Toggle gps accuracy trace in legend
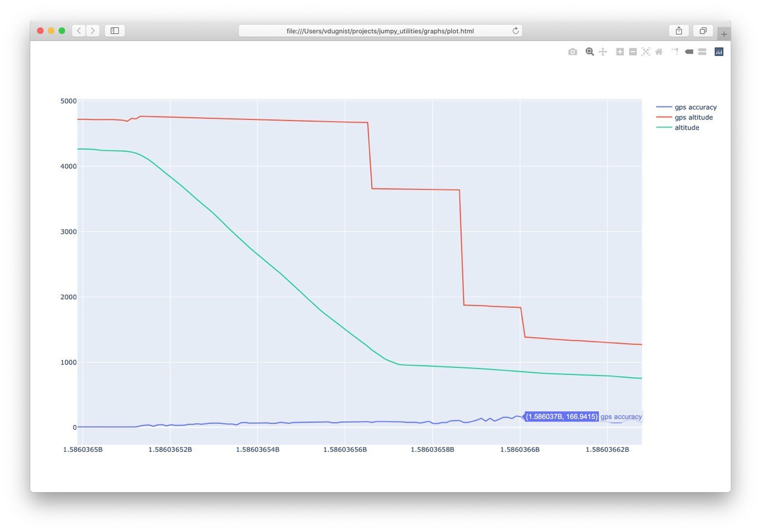 [x=687, y=108]
